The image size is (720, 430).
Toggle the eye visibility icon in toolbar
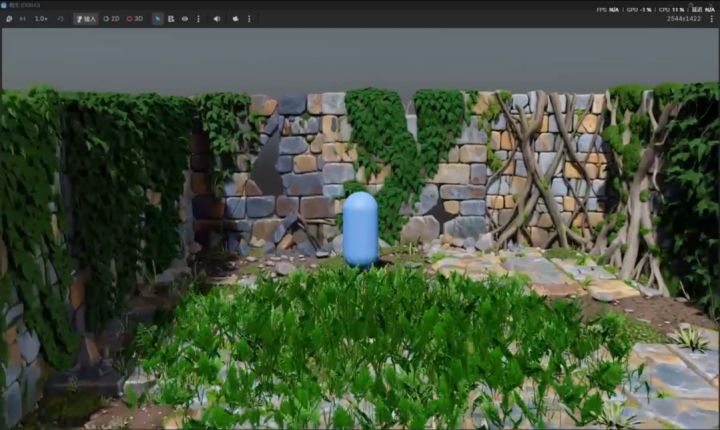(x=185, y=19)
